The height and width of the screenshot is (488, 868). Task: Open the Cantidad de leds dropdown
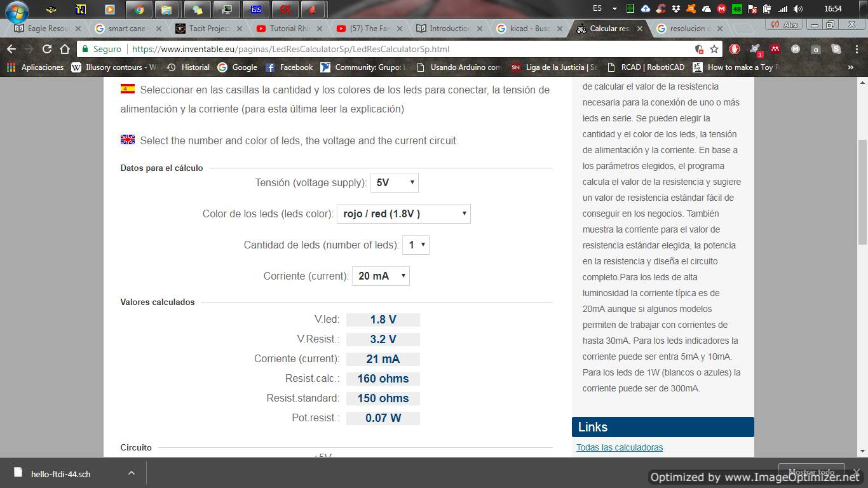pos(416,245)
